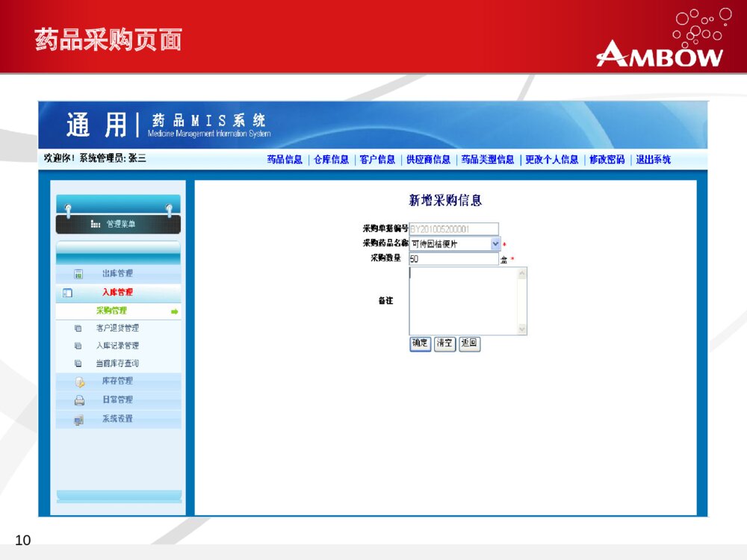Expand the 日常管理 sidebar menu
This screenshot has width=747, height=560.
118,400
